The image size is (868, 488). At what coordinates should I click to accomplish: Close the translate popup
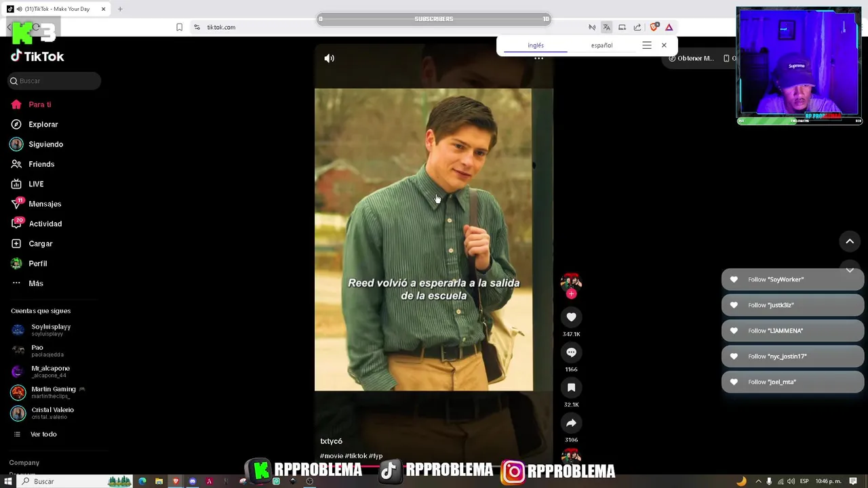(x=664, y=45)
